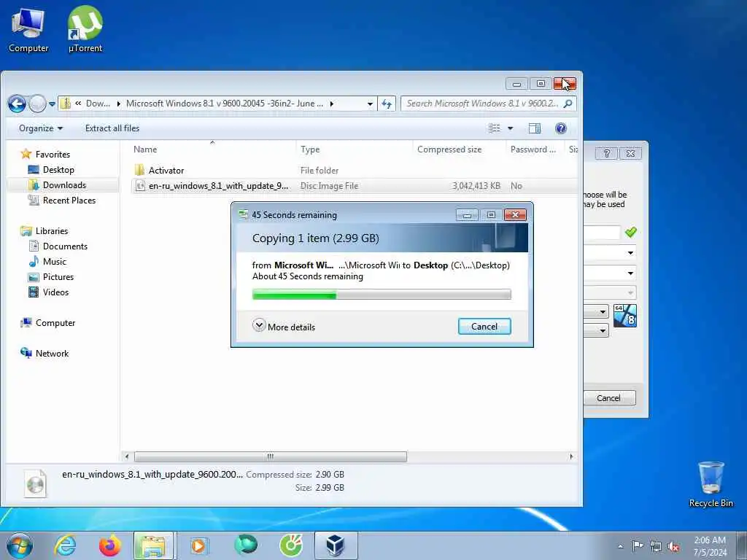Click the search magnifier icon
The height and width of the screenshot is (560, 747).
click(x=568, y=104)
